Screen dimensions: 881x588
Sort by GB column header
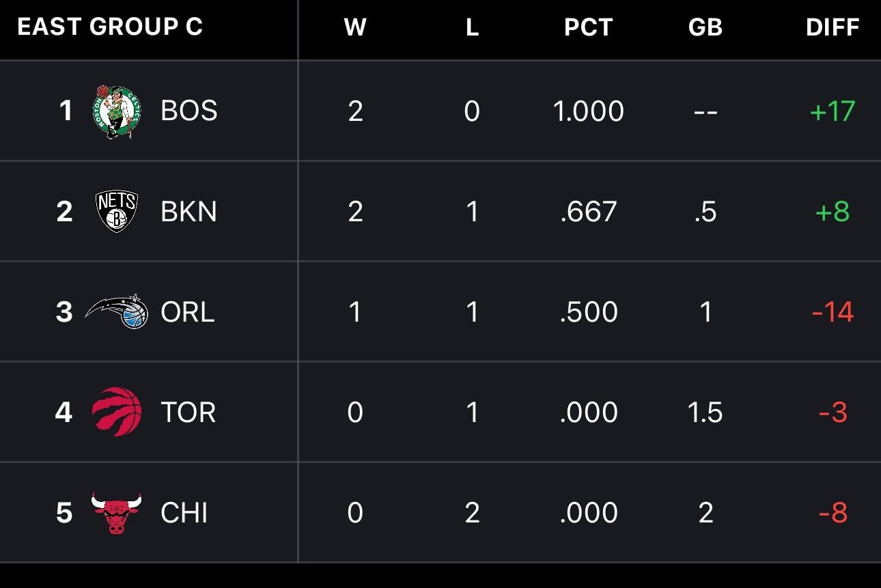click(x=705, y=27)
